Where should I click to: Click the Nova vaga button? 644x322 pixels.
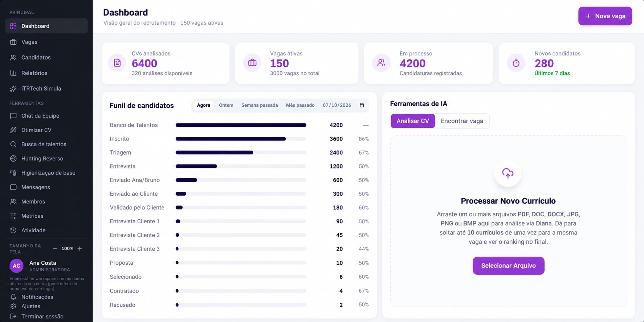pyautogui.click(x=605, y=16)
